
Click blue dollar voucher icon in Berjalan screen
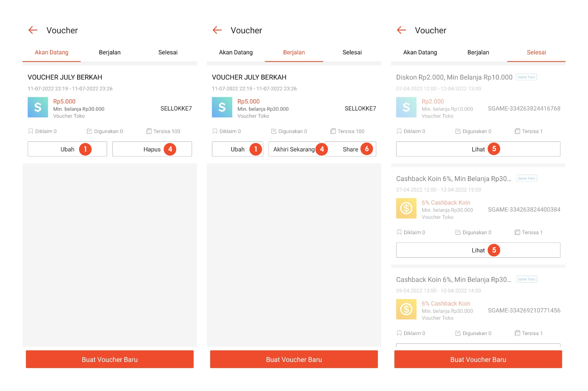222,107
